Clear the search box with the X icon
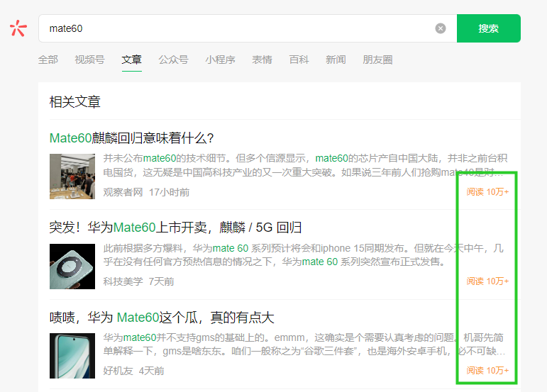This screenshot has width=547, height=392. pos(441,28)
